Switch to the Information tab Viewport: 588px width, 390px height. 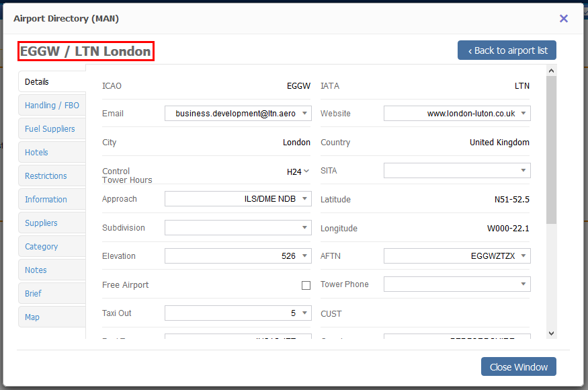pos(52,199)
